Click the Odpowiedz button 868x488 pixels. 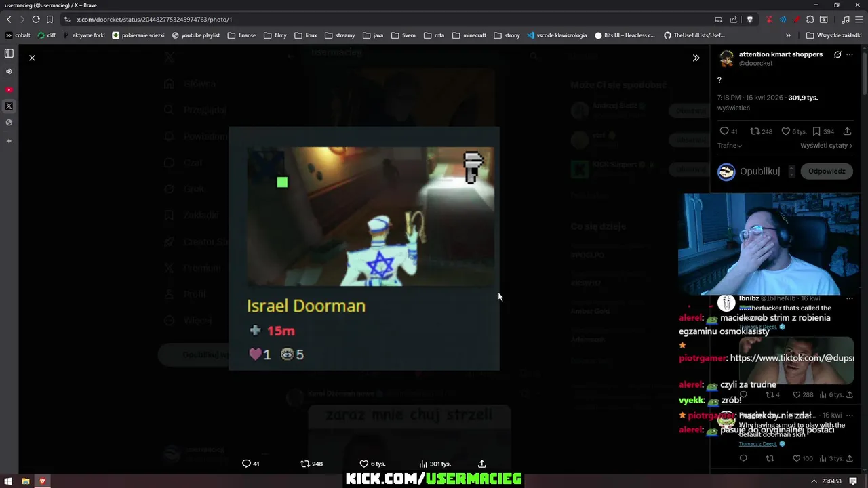pos(827,171)
